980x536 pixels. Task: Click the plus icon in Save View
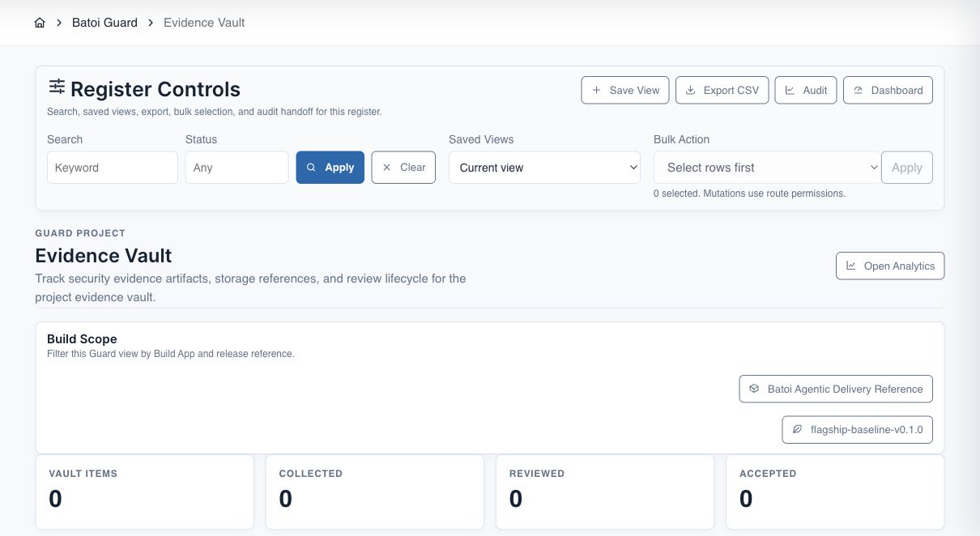coord(597,90)
